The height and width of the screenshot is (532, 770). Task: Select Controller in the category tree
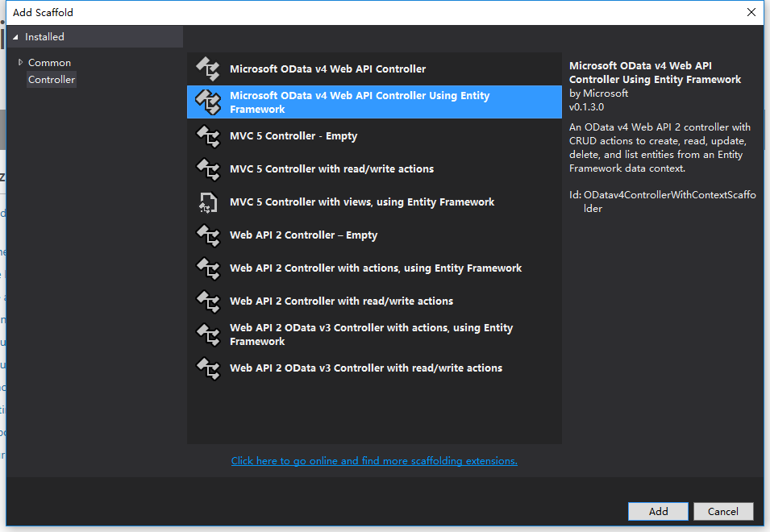coord(52,80)
